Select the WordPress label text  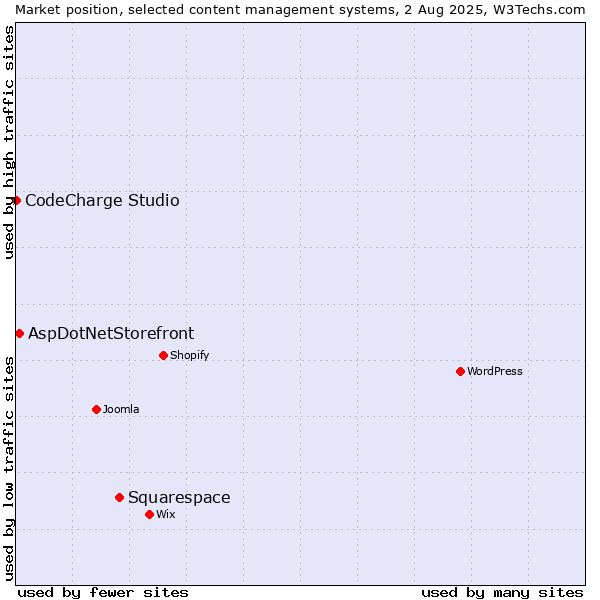coord(495,371)
